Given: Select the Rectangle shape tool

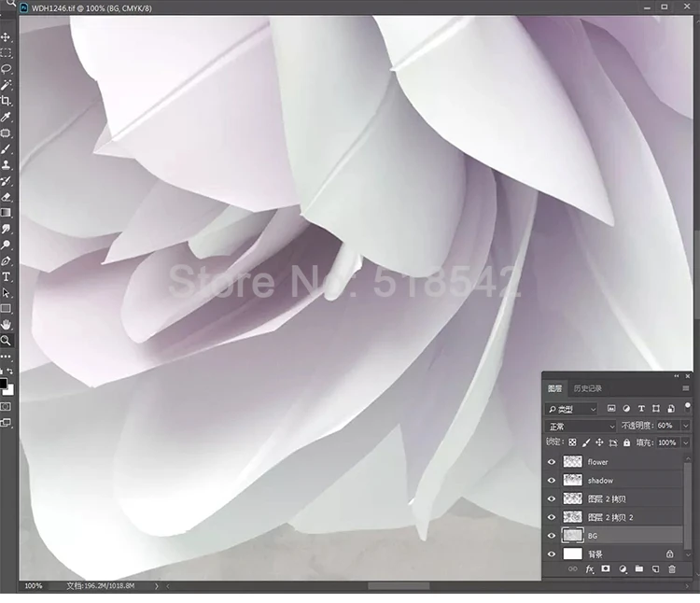Looking at the screenshot, I should (x=6, y=309).
